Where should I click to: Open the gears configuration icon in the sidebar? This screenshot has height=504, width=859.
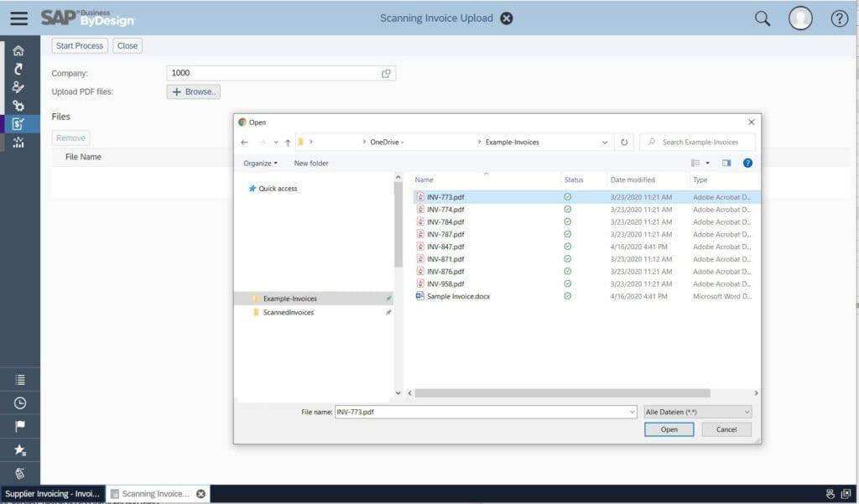(18, 106)
